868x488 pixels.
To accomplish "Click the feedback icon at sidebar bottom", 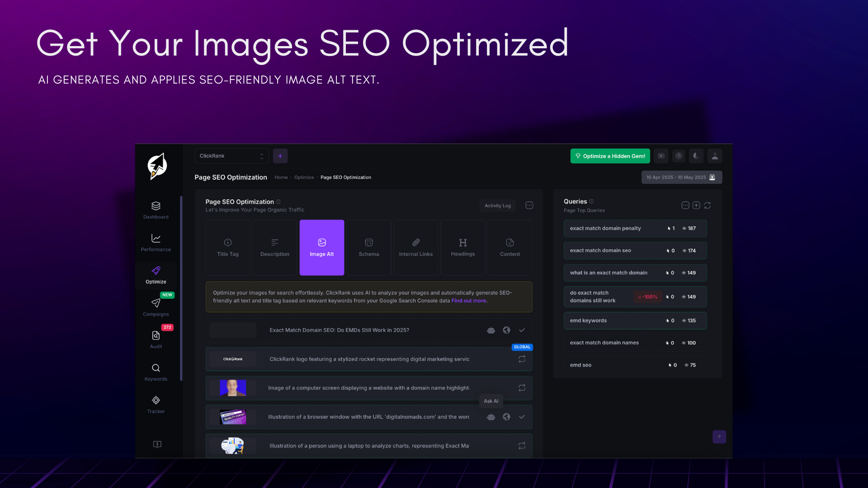I will click(x=157, y=444).
